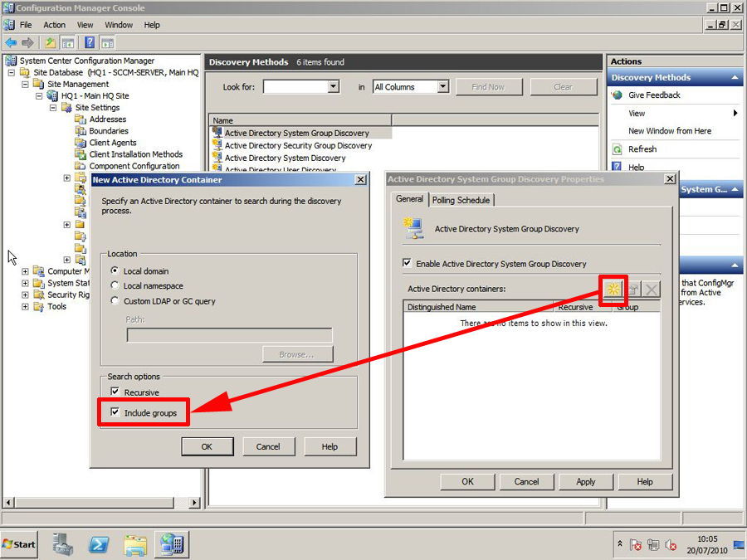Select the Boundaries node icon
The width and height of the screenshot is (747, 560).
(x=81, y=131)
